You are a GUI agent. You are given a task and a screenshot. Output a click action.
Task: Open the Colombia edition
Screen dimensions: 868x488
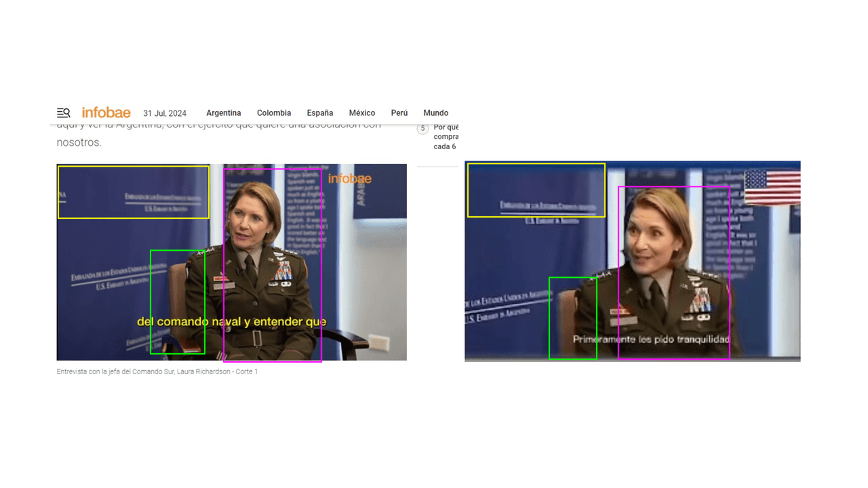(x=273, y=113)
